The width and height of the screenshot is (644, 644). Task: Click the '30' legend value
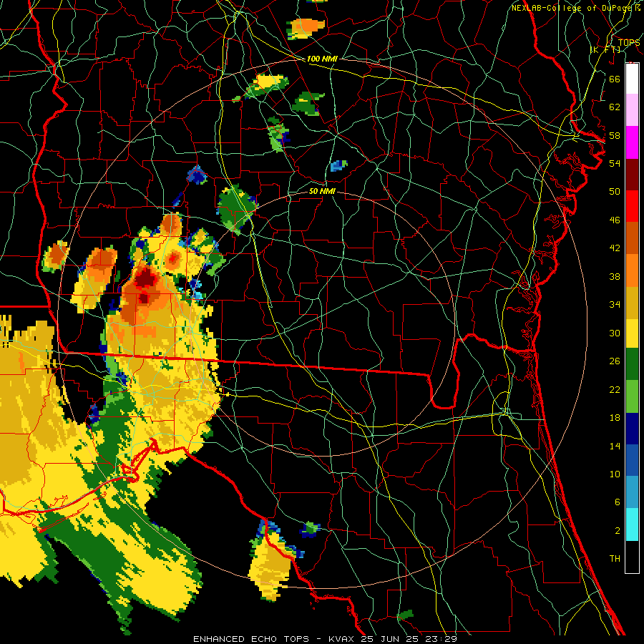click(615, 333)
